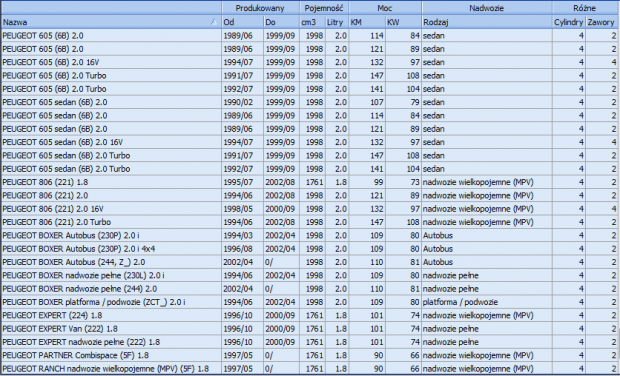The image size is (620, 376).
Task: Sort by the Nazwa column header
Action: pyautogui.click(x=111, y=22)
